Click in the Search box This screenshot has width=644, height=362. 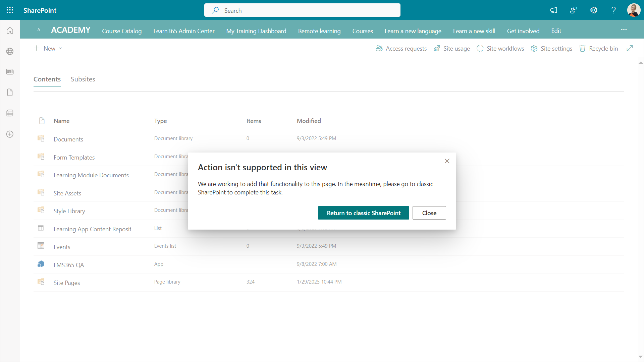click(302, 10)
